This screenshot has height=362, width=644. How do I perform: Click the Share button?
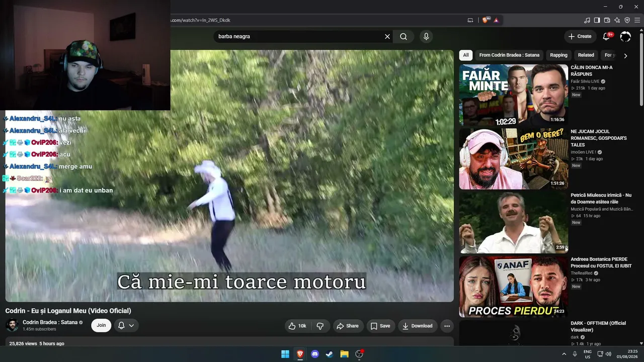click(x=348, y=326)
